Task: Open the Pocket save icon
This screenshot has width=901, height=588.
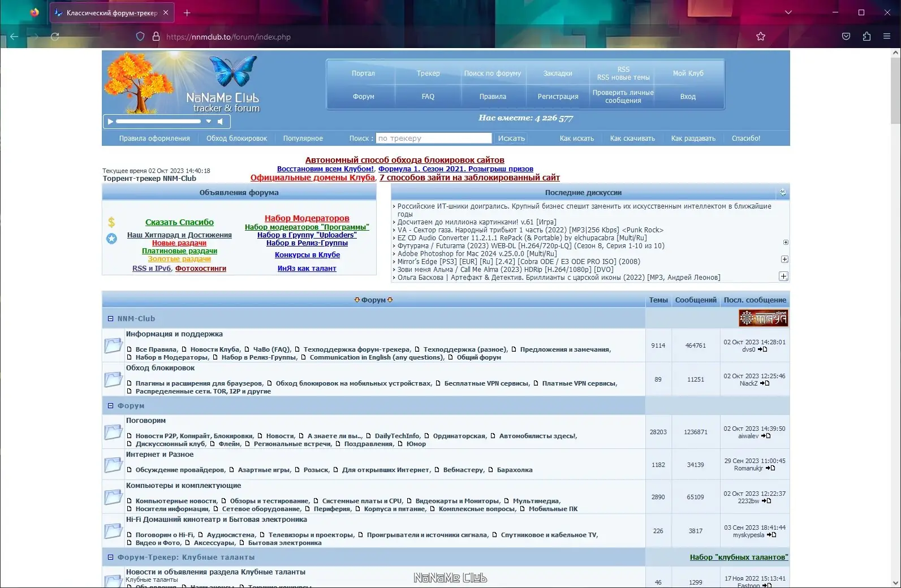Action: 846,37
